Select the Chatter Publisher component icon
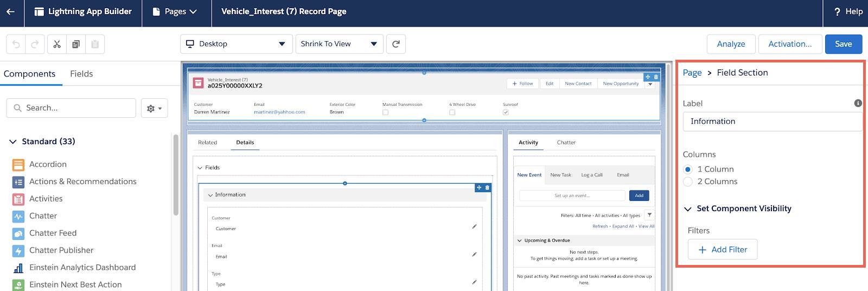 pyautogui.click(x=18, y=251)
